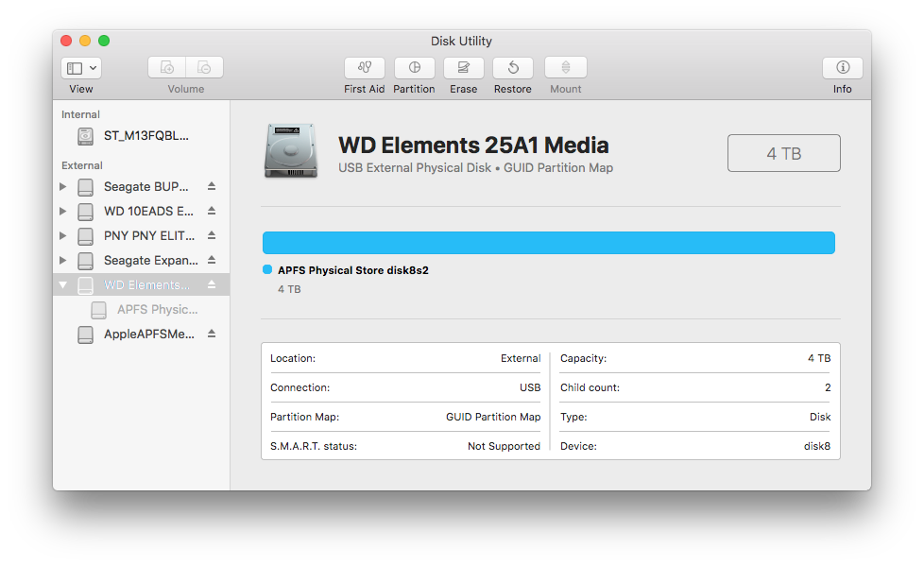Click the 4 TB capacity box

pos(784,153)
